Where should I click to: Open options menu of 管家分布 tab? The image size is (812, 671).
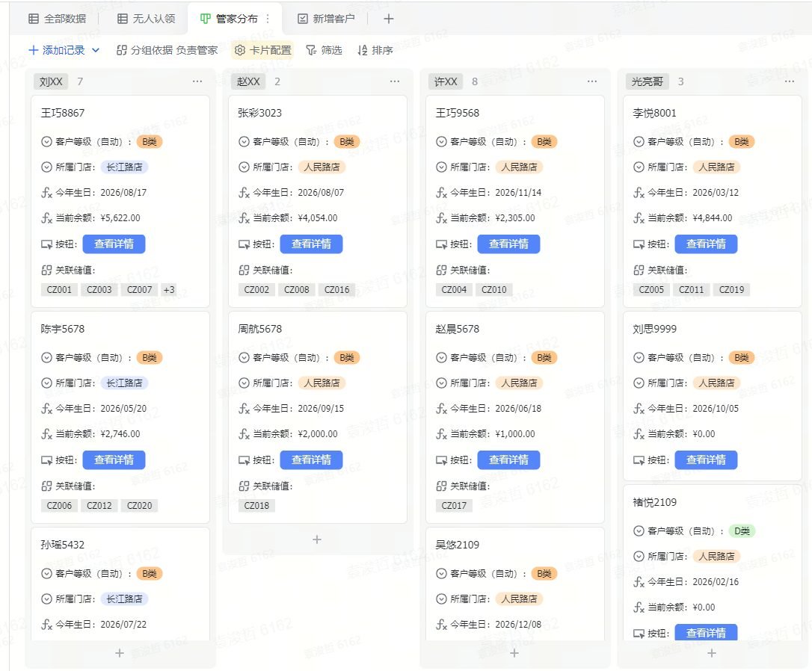[268, 19]
